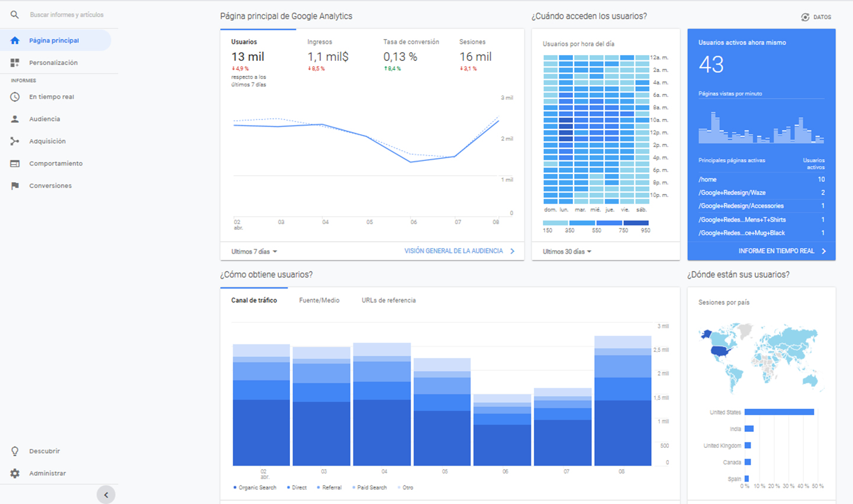Screen dimensions: 853x504
Task: Click the United States bar in country chart
Action: (x=780, y=412)
